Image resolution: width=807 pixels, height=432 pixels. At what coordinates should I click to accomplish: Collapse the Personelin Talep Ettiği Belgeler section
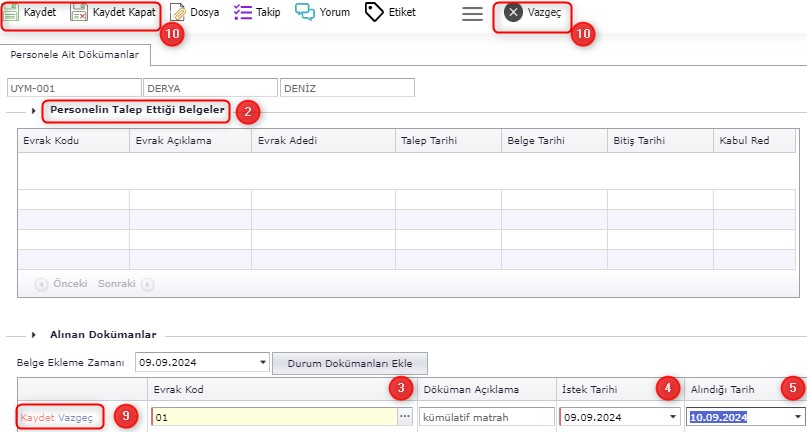point(33,111)
